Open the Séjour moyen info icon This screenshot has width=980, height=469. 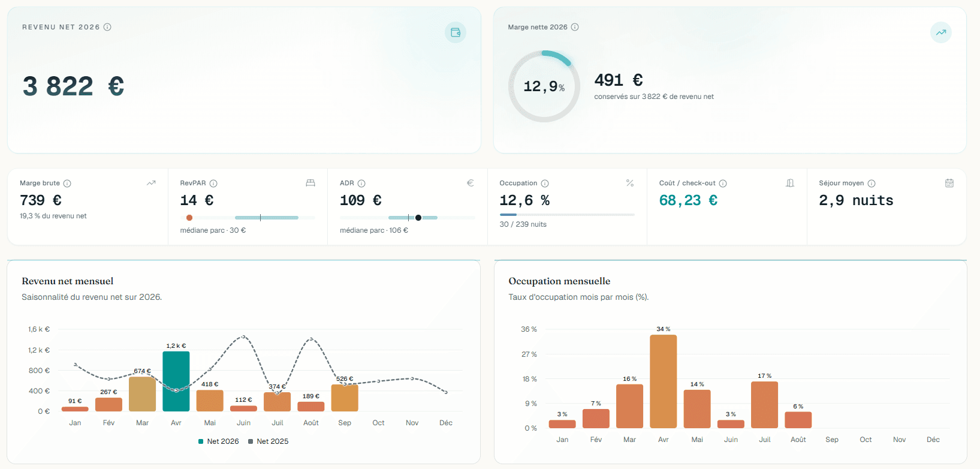point(872,184)
